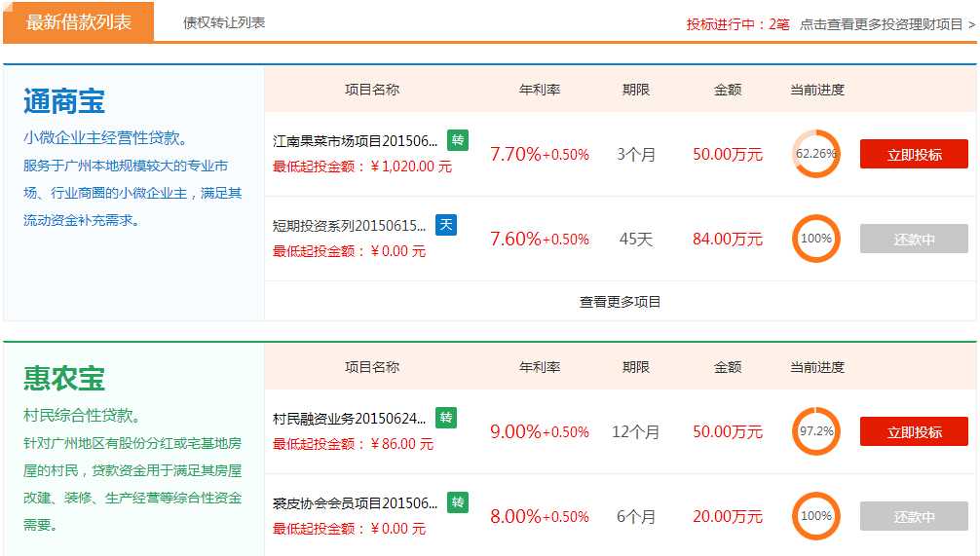The height and width of the screenshot is (556, 980).
Task: Open 点击查看更多投资理财项目 link
Action: coord(886,24)
